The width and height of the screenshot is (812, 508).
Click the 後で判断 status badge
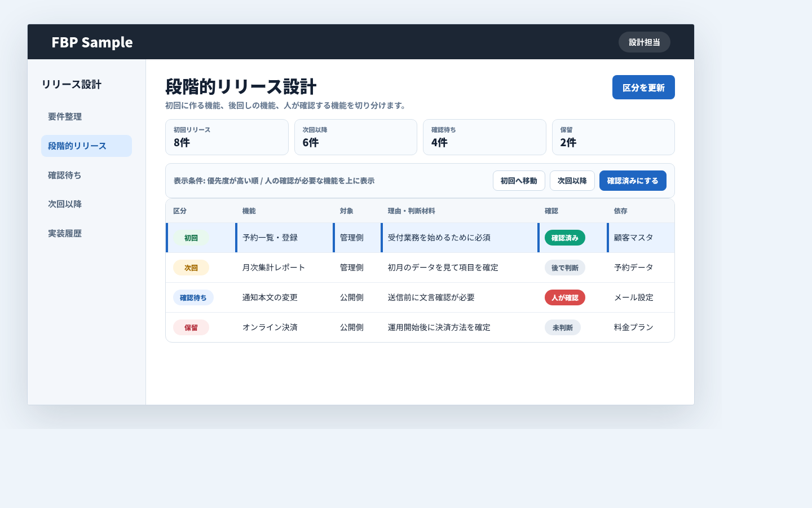pos(565,268)
